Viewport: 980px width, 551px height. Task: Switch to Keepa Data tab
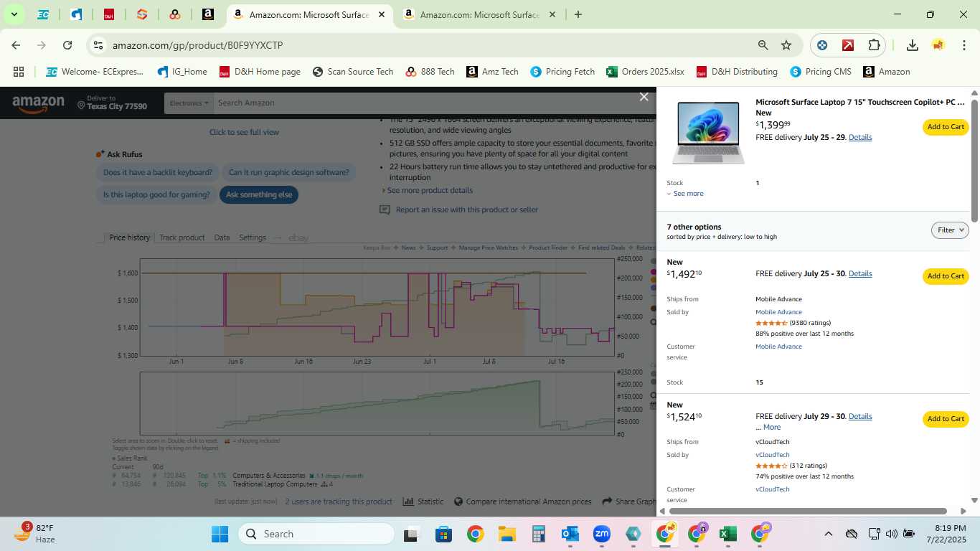click(x=222, y=237)
